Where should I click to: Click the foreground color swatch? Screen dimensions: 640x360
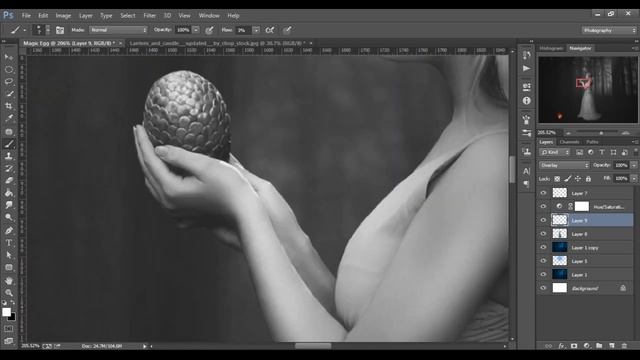pos(6,312)
